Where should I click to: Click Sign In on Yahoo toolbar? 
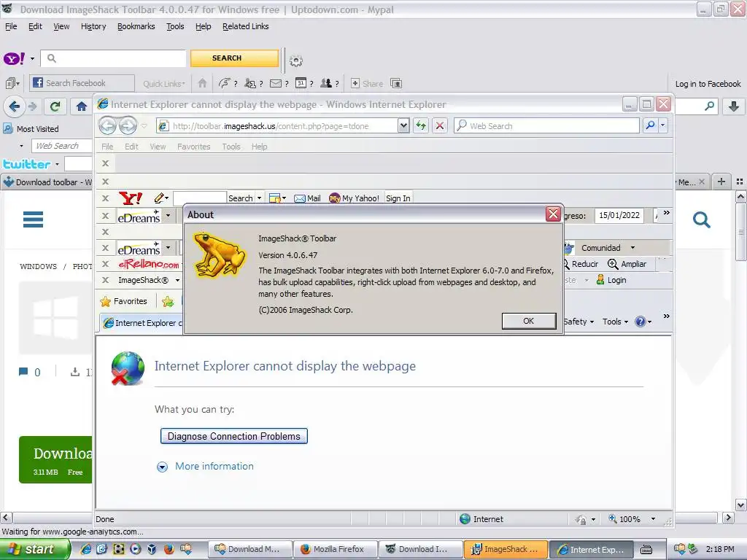click(398, 198)
